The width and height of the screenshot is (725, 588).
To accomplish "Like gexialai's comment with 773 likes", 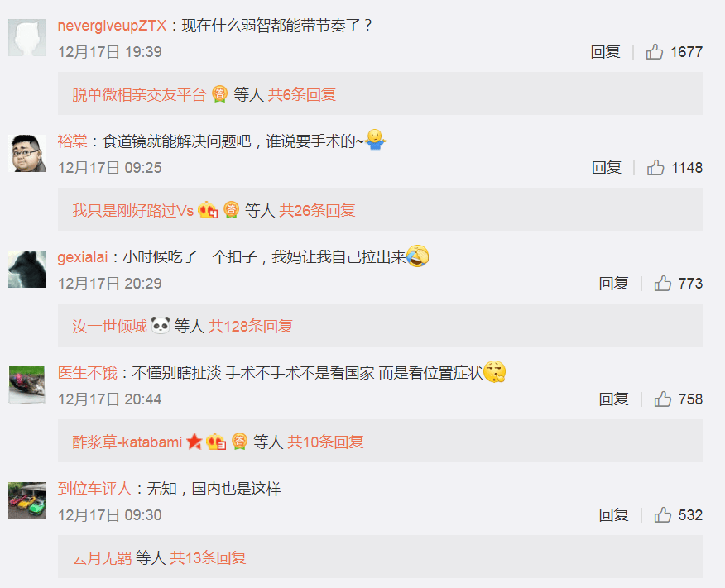I will (663, 284).
